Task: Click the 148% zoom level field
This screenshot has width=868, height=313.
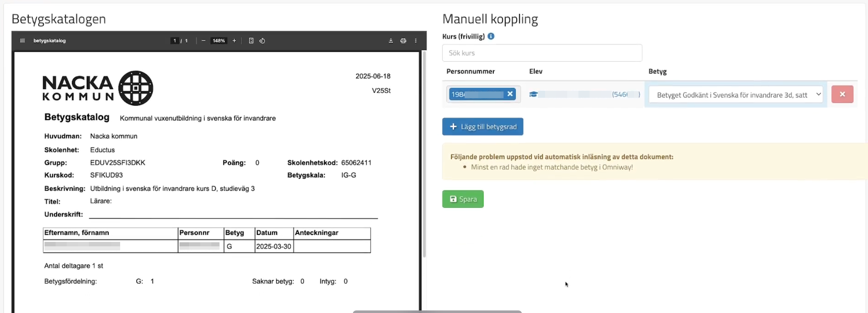Action: (219, 41)
